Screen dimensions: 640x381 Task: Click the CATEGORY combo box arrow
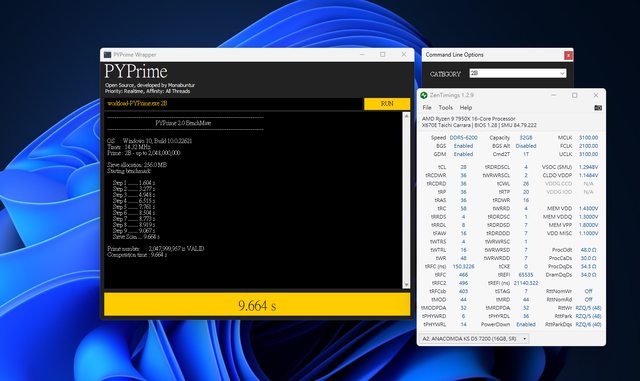click(x=562, y=74)
